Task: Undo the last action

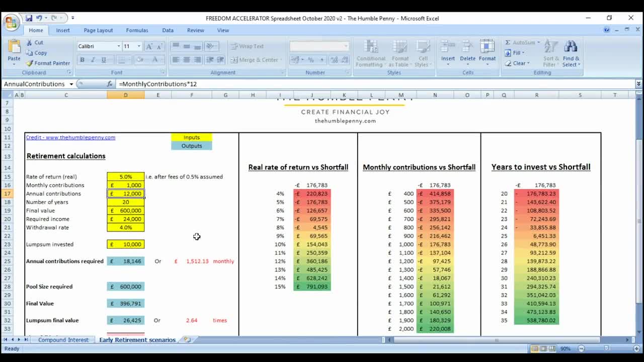Action: pyautogui.click(x=40, y=18)
